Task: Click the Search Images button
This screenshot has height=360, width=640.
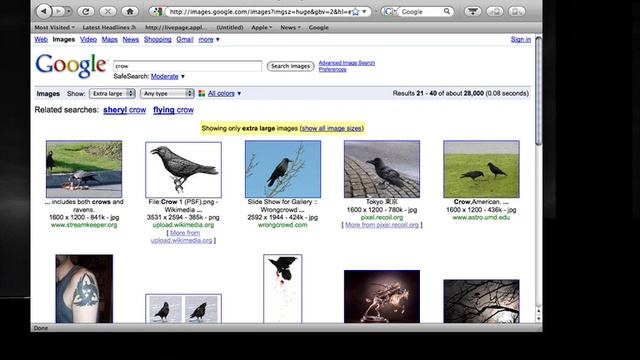Action: [291, 66]
